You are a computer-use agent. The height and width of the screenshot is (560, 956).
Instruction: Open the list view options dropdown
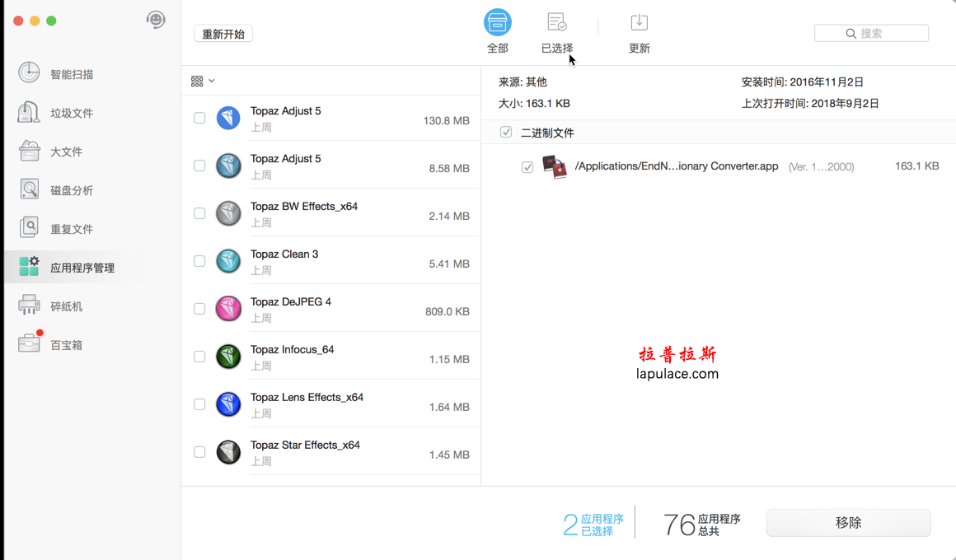201,81
